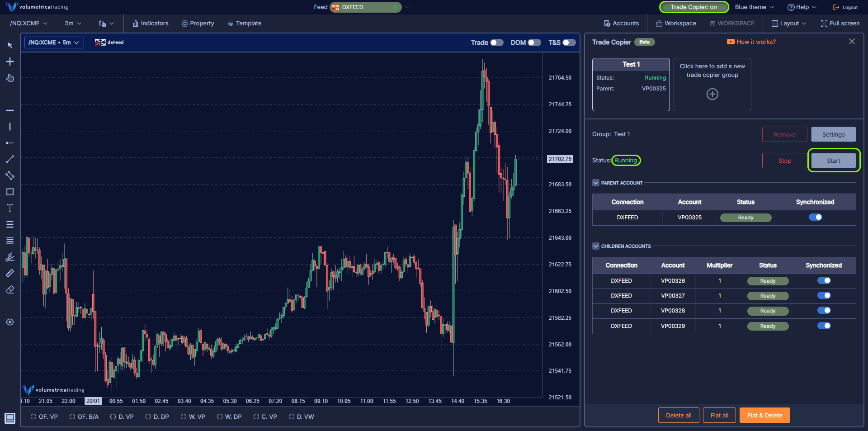Click the plus icon to add copier group

coord(712,94)
